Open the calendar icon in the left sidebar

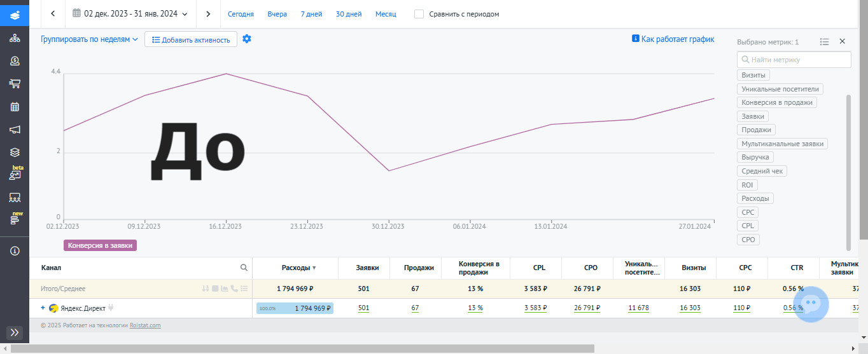point(15,107)
